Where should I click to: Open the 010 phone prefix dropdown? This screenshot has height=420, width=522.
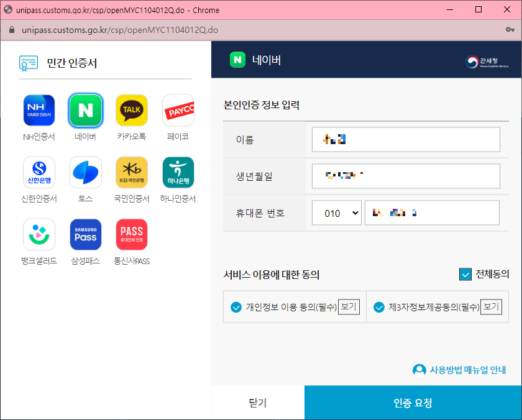pyautogui.click(x=337, y=213)
